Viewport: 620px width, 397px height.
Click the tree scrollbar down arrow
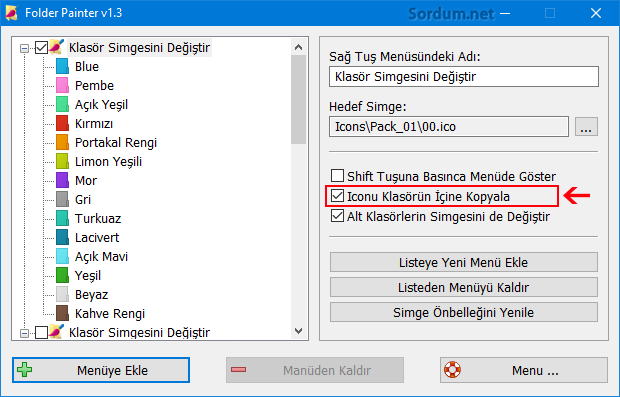[x=299, y=331]
